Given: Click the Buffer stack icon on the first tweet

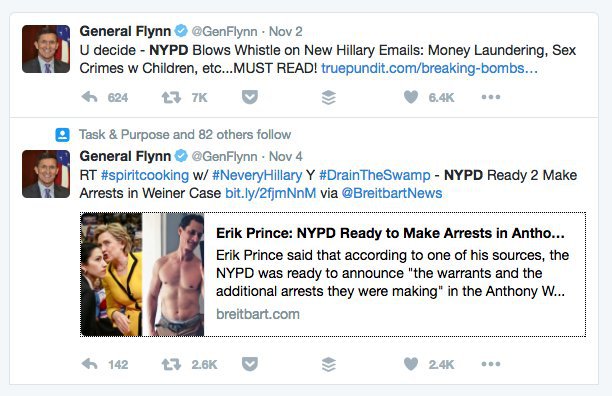Looking at the screenshot, I should coord(329,97).
